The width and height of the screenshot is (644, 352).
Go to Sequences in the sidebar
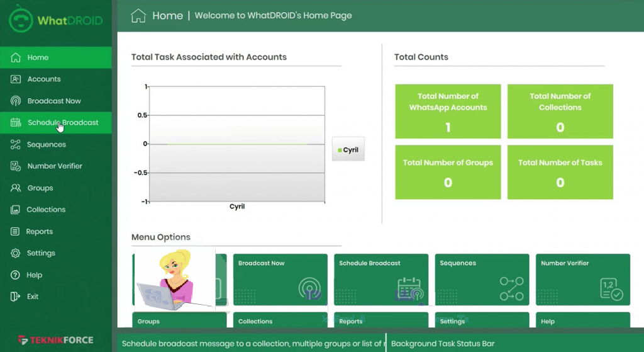56,144
